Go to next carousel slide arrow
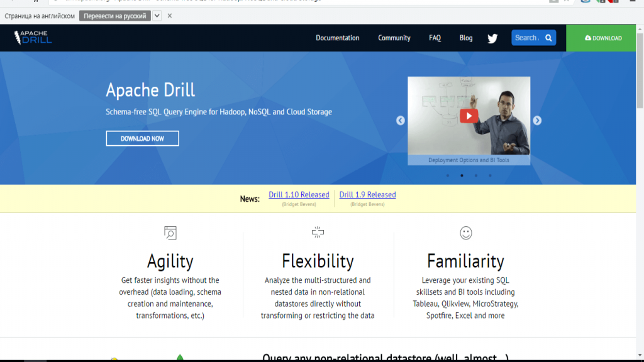Screen dimensions: 644x362 pos(537,120)
